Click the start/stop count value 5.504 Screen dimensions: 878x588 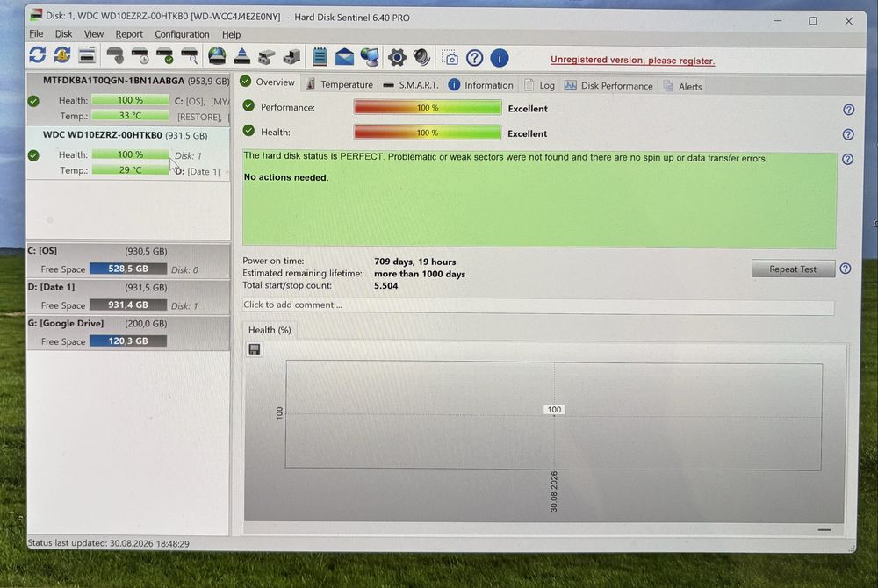[x=385, y=286]
